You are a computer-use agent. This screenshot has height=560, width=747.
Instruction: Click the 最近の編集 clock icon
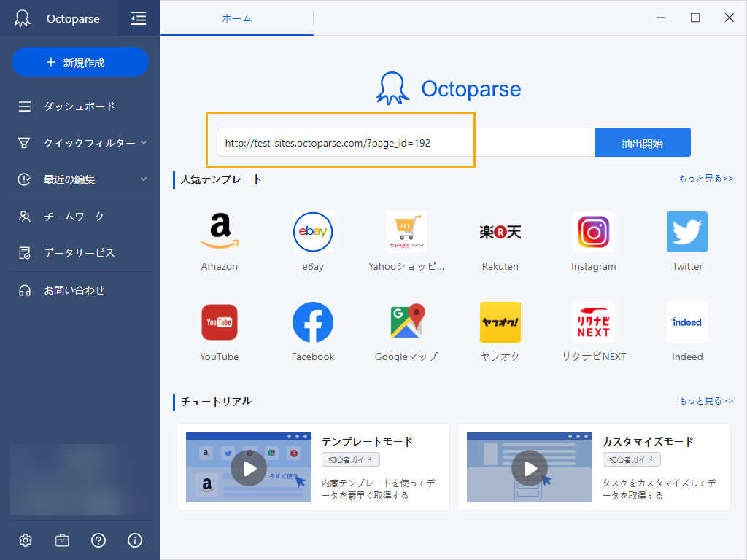coord(24,179)
